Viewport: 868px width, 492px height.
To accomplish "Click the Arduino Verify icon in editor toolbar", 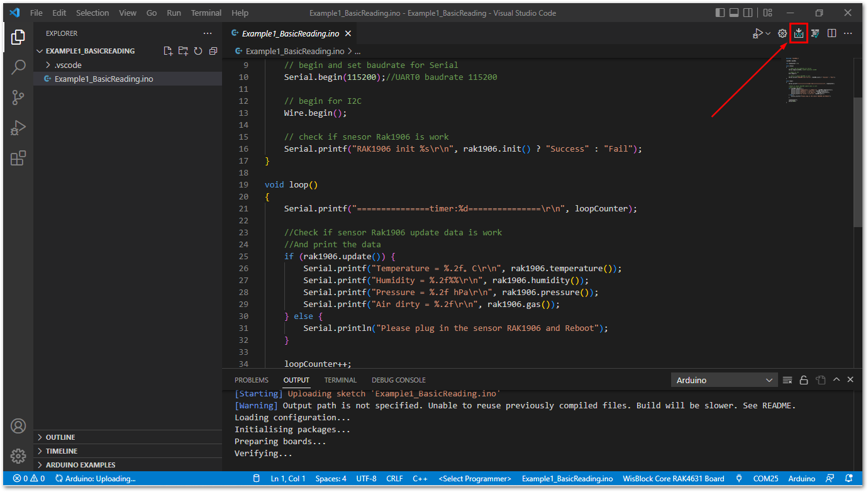I will coord(815,33).
